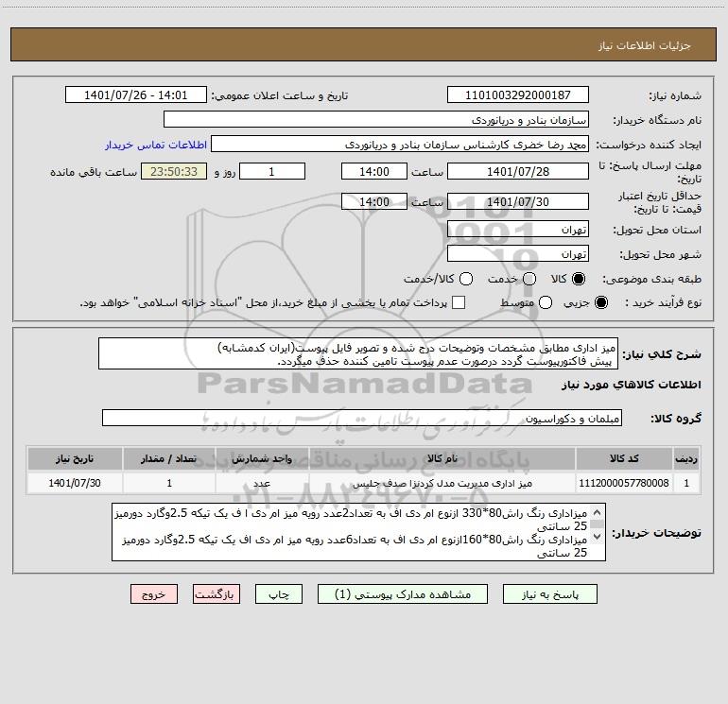Click the ردیف column header
Image resolution: width=728 pixels, height=704 pixels.
[686, 458]
